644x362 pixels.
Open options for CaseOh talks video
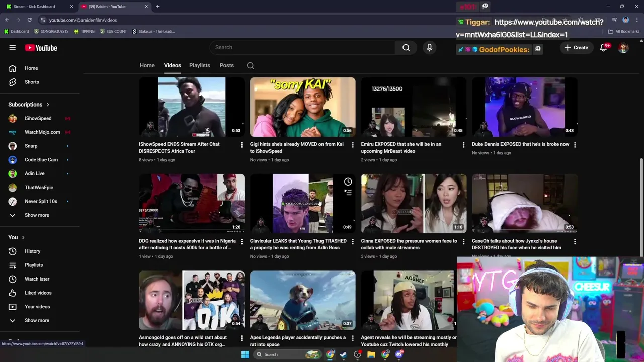575,242
